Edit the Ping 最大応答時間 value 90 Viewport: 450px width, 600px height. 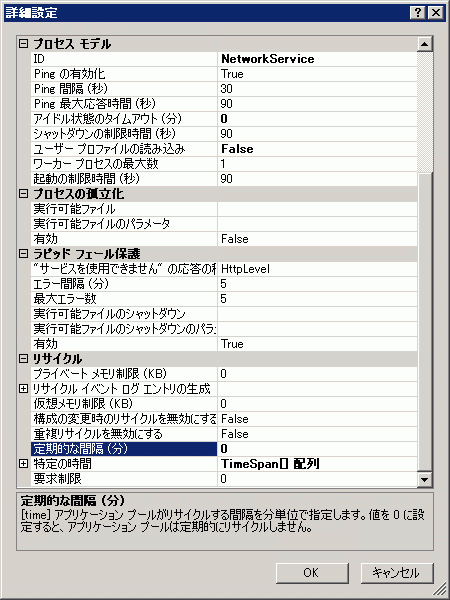[318, 104]
